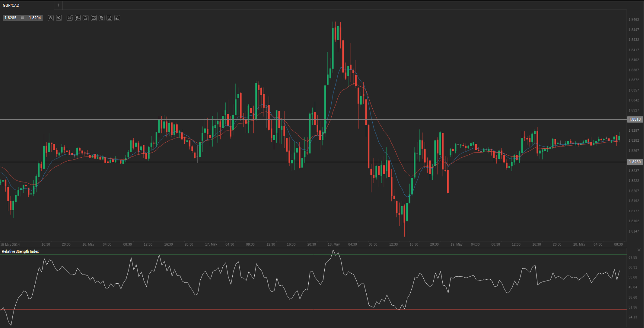Screen dimensions: 644x328
Task: Click the red RSI oversold level line
Action: pos(213,309)
